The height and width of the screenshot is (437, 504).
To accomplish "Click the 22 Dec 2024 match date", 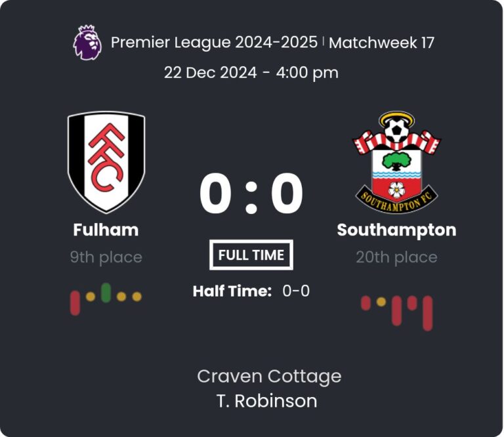I will pos(210,72).
